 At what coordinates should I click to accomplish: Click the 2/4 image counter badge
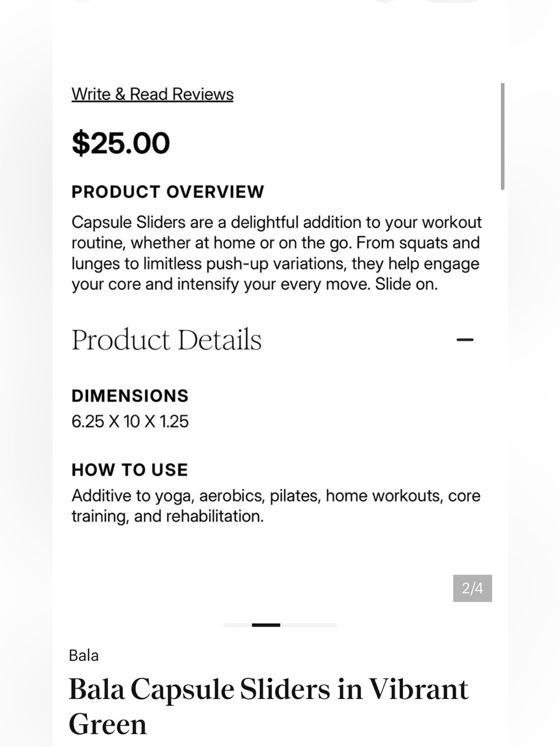tap(473, 588)
